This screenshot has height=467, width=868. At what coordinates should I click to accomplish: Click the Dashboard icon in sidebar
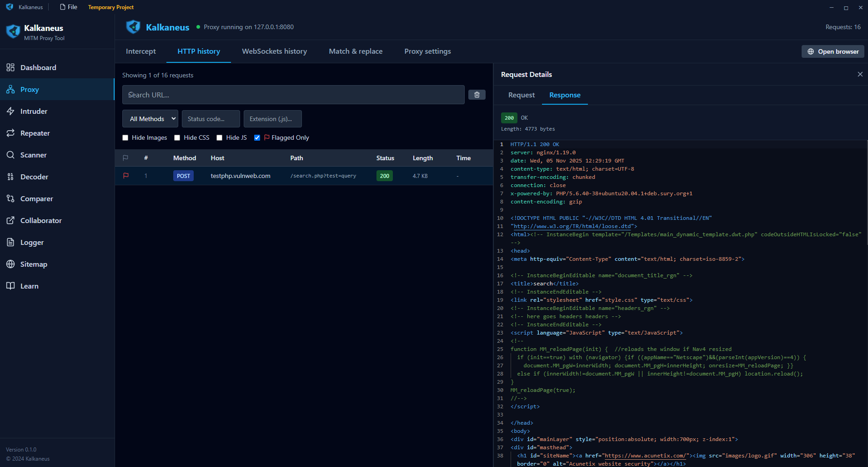pyautogui.click(x=10, y=67)
